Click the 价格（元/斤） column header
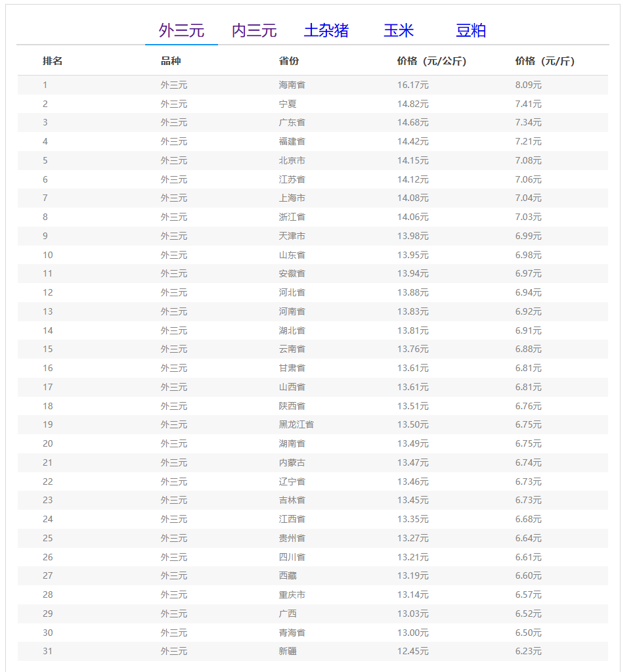This screenshot has height=672, width=633. (x=545, y=61)
